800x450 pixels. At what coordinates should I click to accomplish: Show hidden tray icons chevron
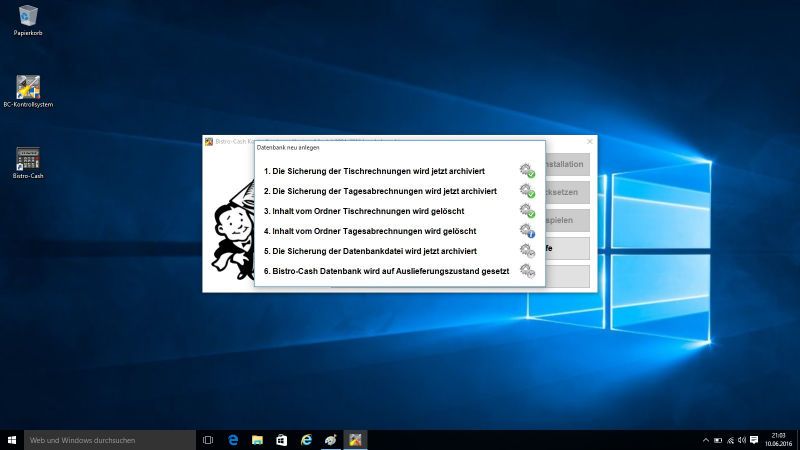706,440
